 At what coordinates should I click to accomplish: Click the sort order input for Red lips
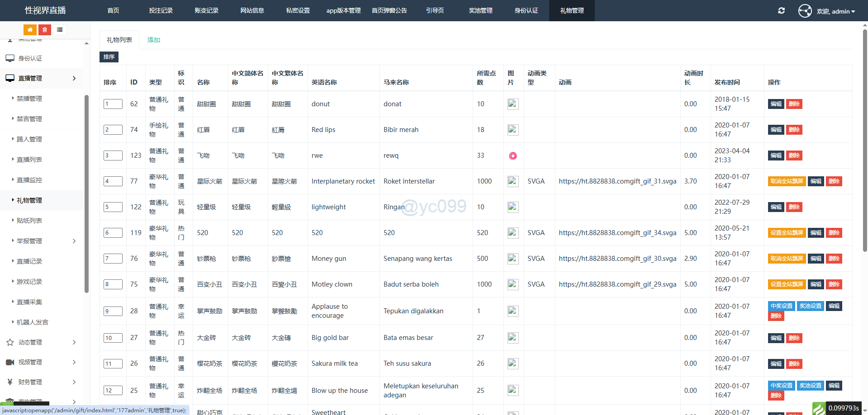[113, 130]
